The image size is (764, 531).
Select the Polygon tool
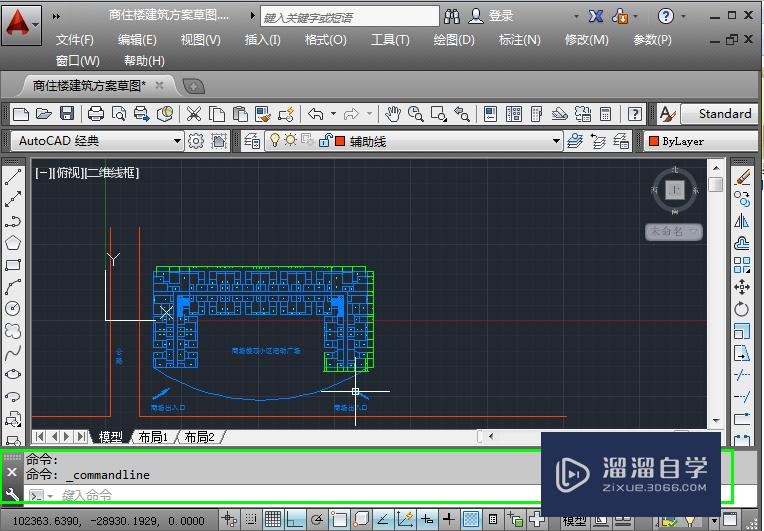pyautogui.click(x=13, y=243)
